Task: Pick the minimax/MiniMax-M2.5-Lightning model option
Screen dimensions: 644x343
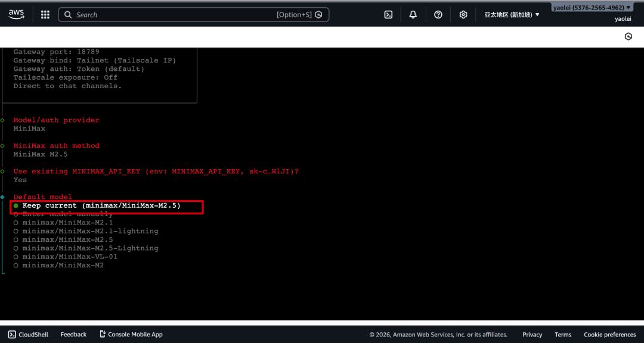Action: (x=90, y=248)
